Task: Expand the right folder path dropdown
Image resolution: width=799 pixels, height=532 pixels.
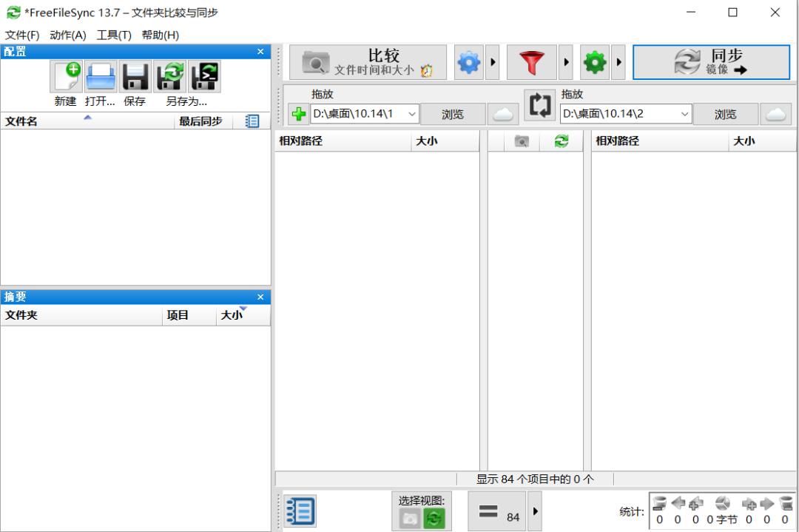Action: coord(684,114)
